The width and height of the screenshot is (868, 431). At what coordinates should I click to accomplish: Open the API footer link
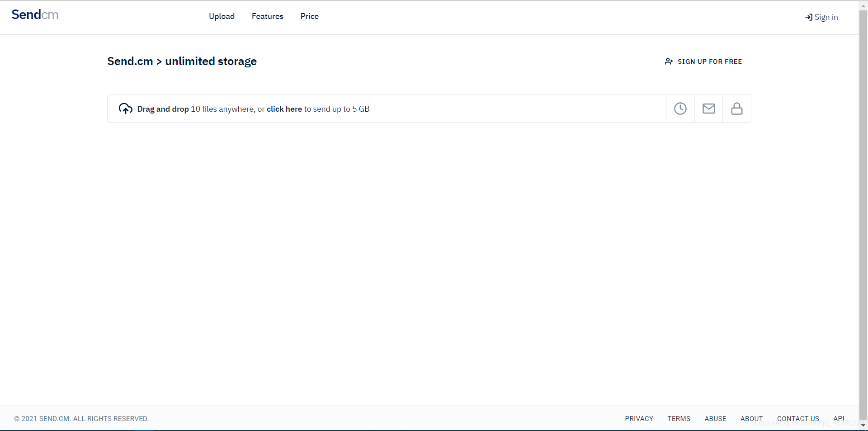pos(839,419)
